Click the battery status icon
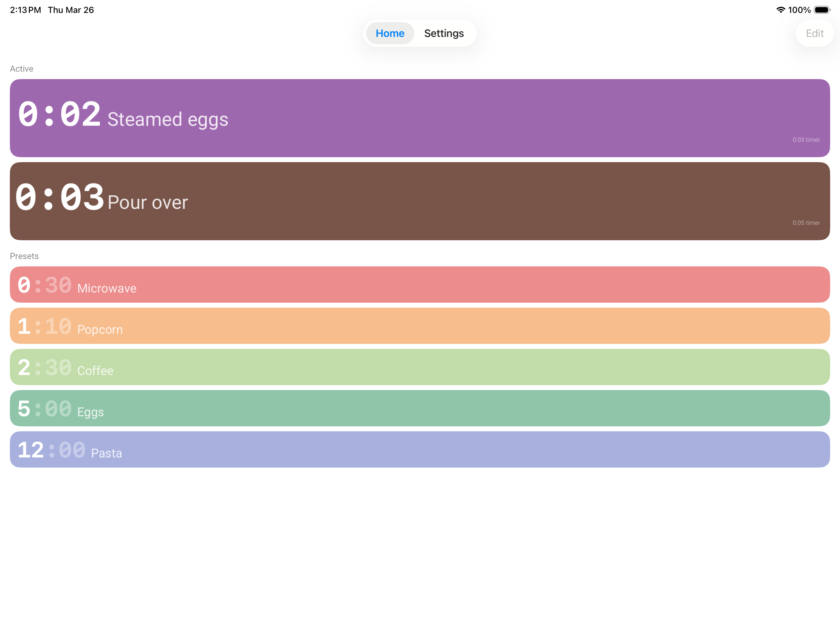This screenshot has height=630, width=840. [822, 10]
